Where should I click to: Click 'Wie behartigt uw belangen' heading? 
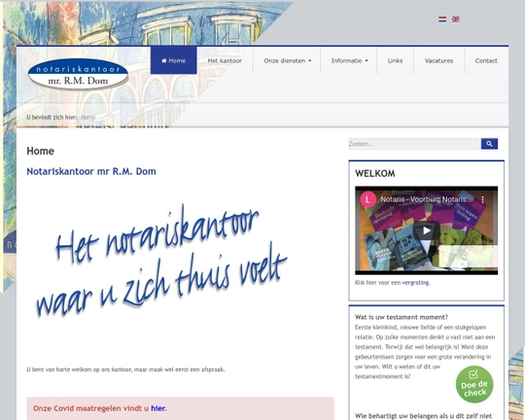coord(423,416)
